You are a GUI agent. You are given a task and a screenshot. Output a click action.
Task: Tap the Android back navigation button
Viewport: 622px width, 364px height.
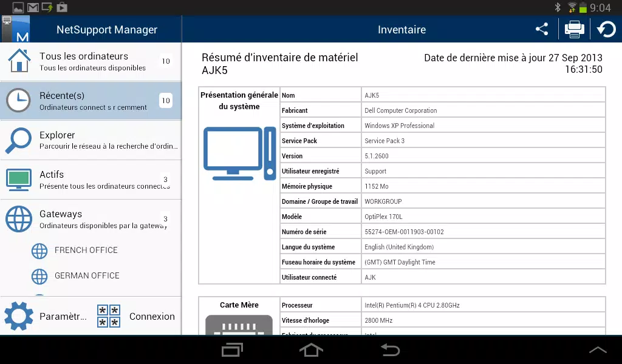(391, 349)
